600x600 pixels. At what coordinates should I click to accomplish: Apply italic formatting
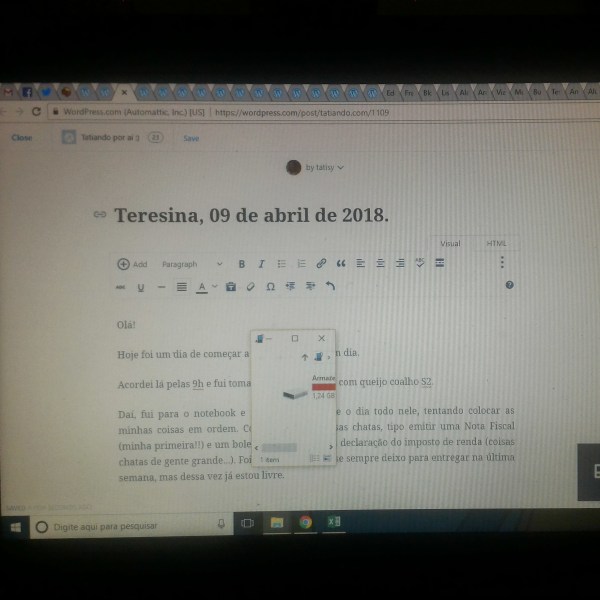(x=261, y=264)
